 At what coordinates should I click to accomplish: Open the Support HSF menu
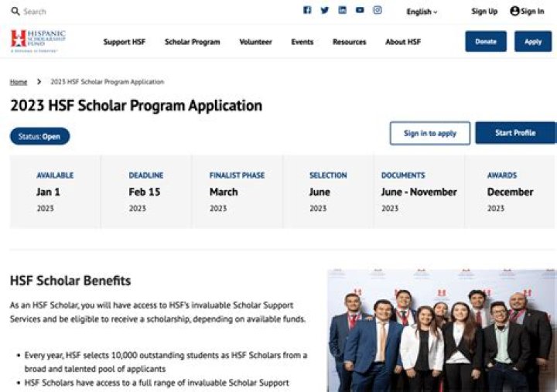(124, 42)
